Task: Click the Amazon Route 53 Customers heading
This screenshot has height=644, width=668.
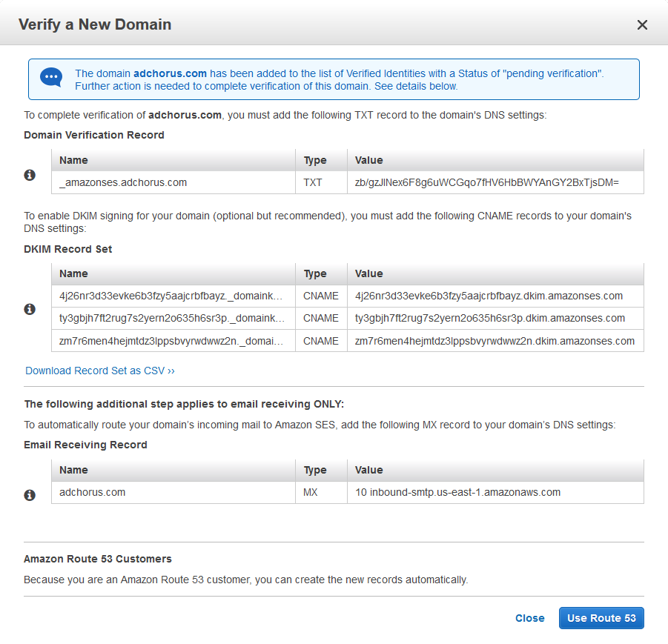Action: pos(98,559)
